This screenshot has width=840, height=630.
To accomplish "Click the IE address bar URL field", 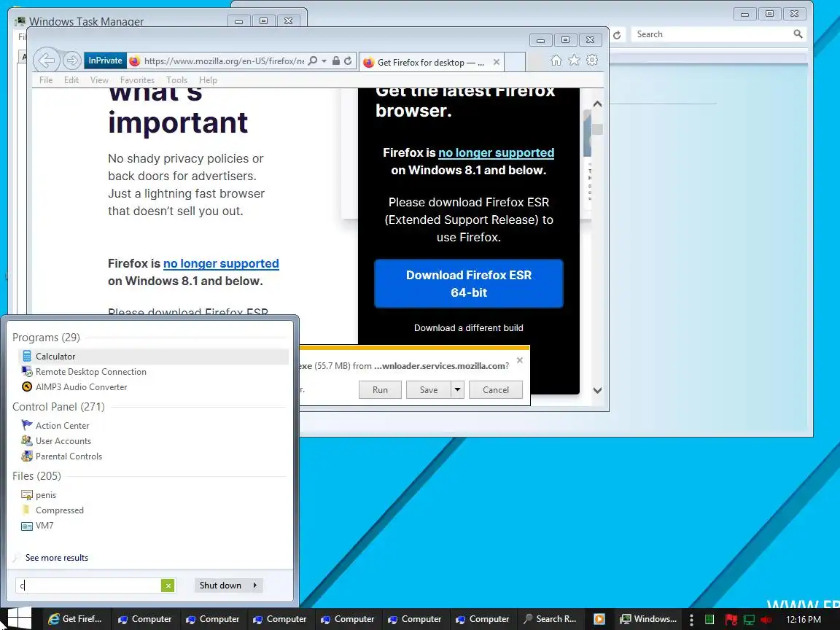I will (224, 61).
